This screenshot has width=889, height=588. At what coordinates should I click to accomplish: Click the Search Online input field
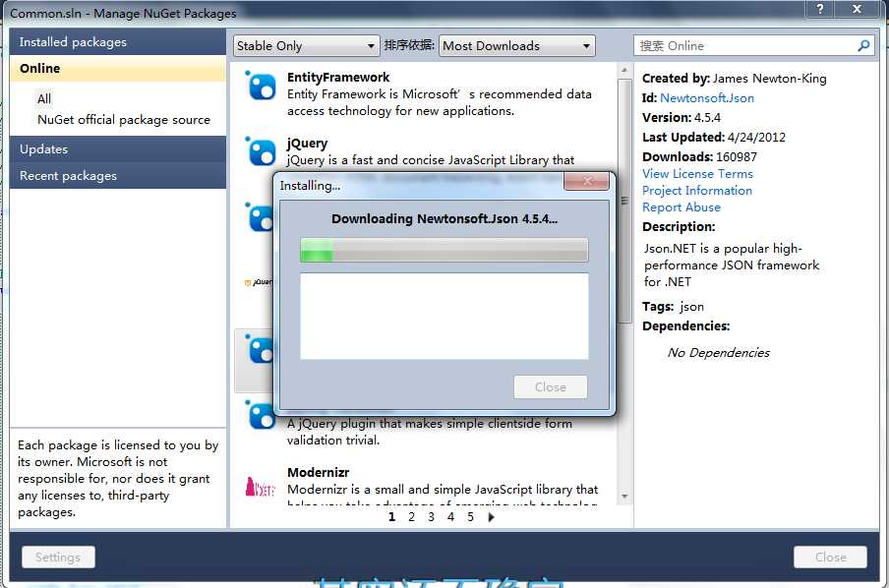pos(745,46)
